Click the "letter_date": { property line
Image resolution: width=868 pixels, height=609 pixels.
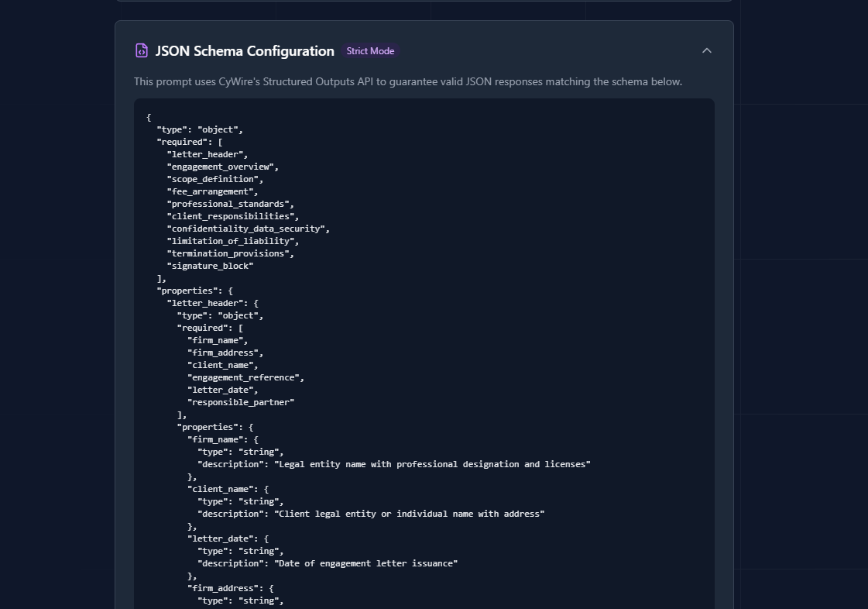[x=228, y=538]
